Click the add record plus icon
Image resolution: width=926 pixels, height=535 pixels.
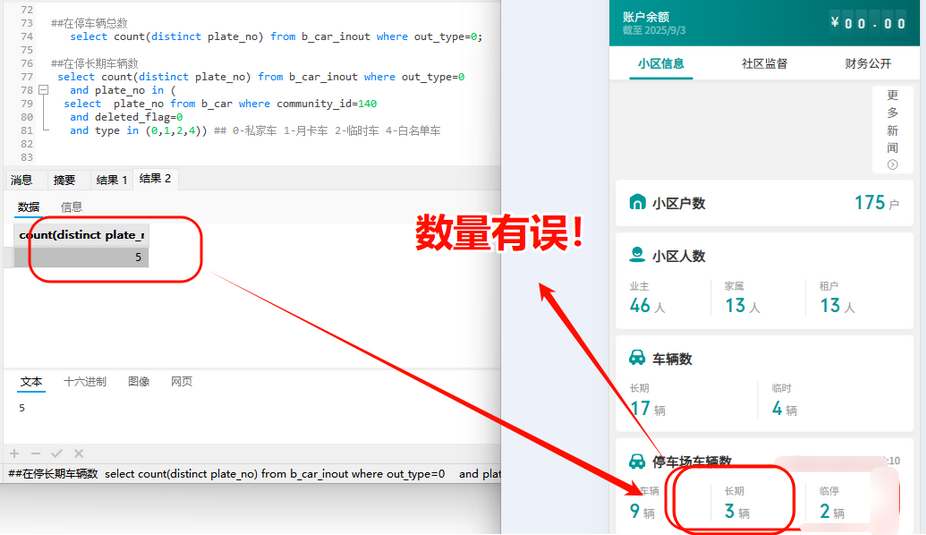(14, 454)
